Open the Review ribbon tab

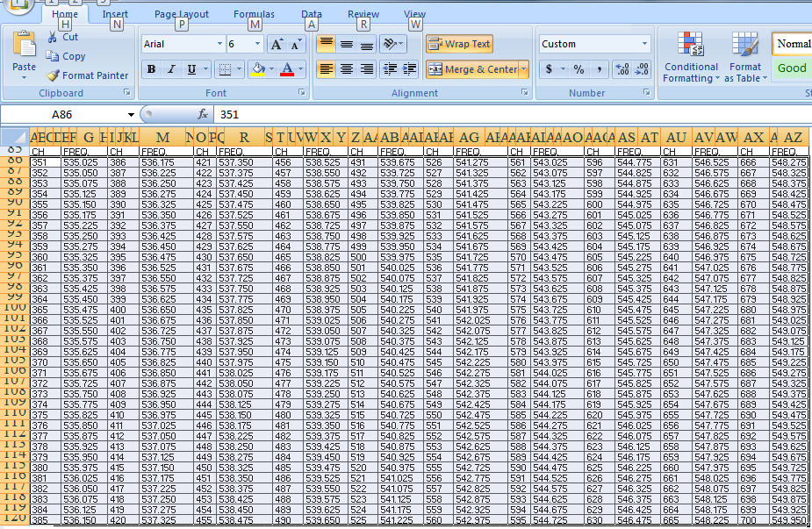pyautogui.click(x=363, y=14)
